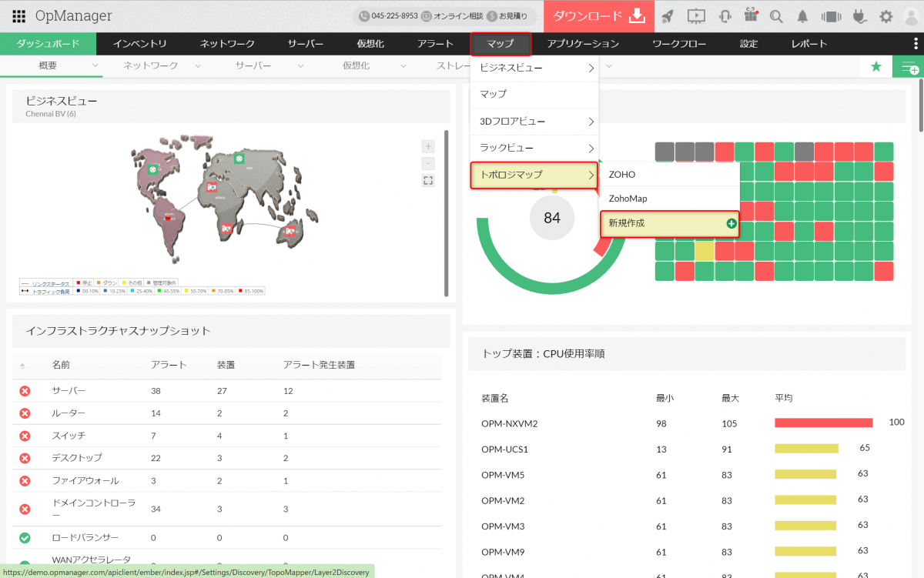Open the search magnifier icon

[776, 16]
